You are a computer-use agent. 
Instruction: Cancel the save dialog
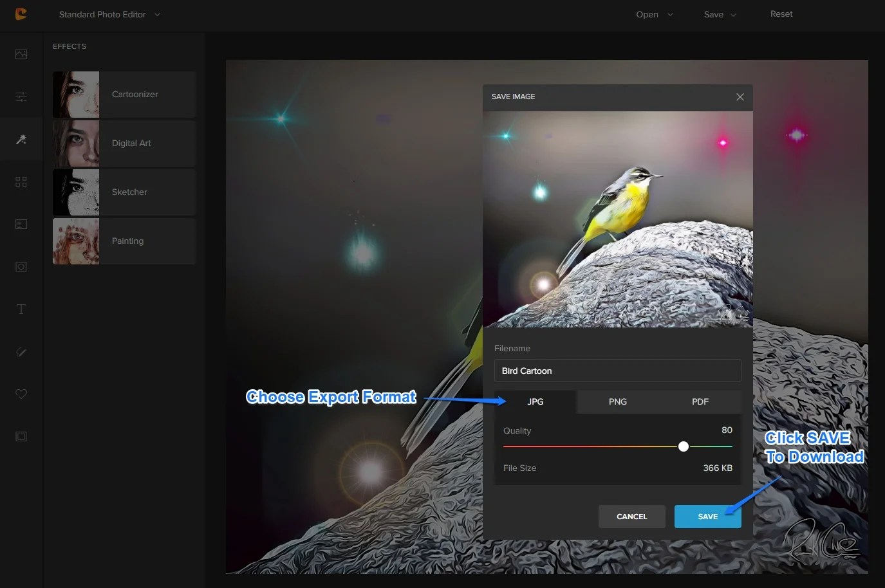631,516
